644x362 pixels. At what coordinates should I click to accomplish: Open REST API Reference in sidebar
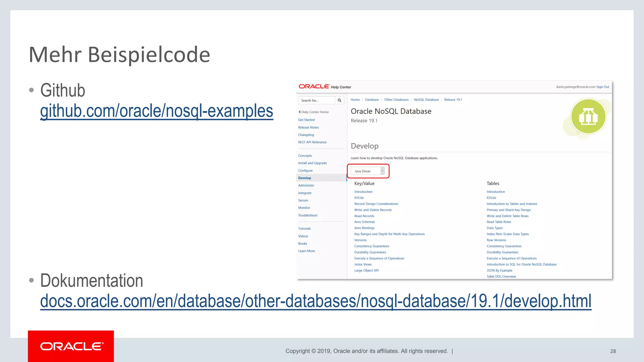[x=312, y=142]
